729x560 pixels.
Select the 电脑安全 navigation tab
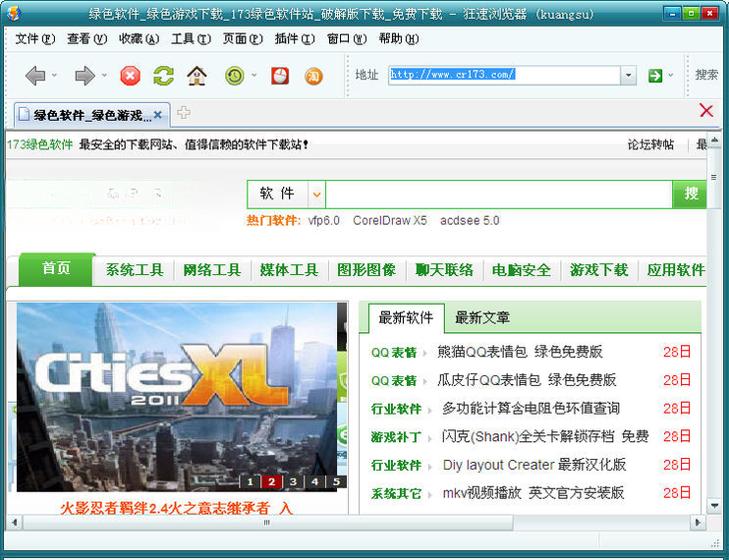[521, 270]
